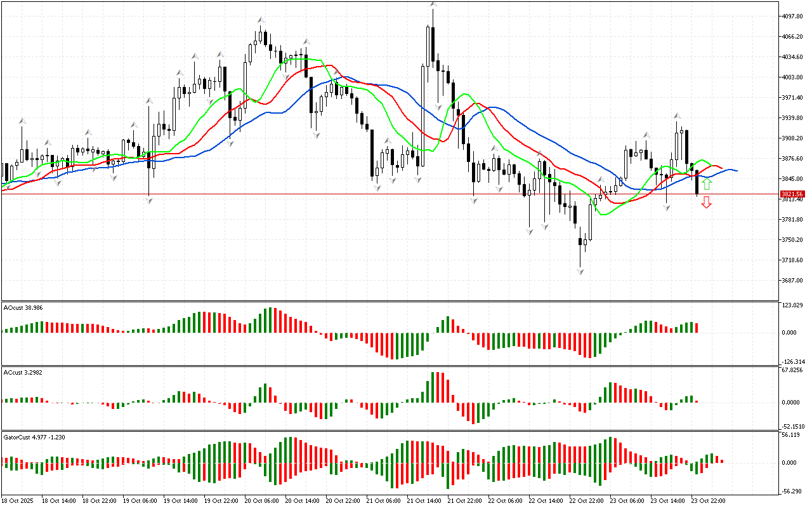Click the last red bar in AOcust histogram

tap(697, 328)
